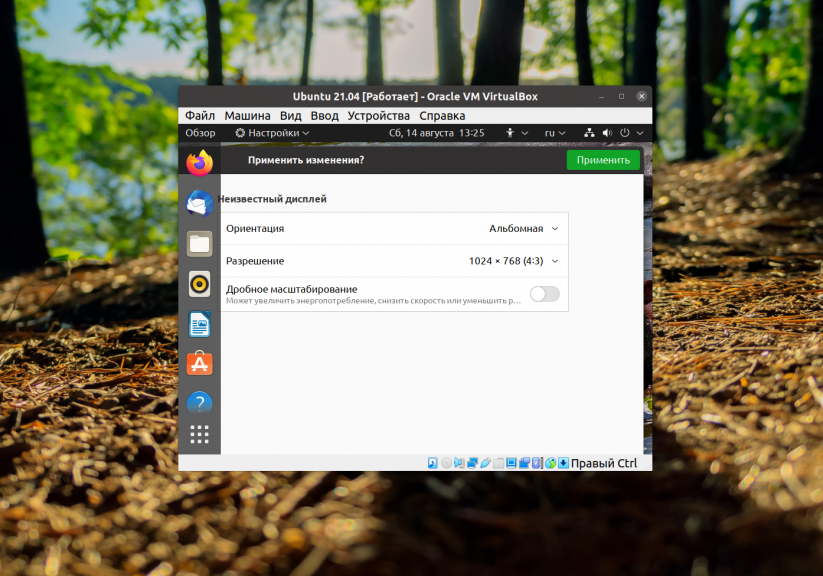Show applications grid in the dock
The height and width of the screenshot is (576, 823).
point(199,434)
